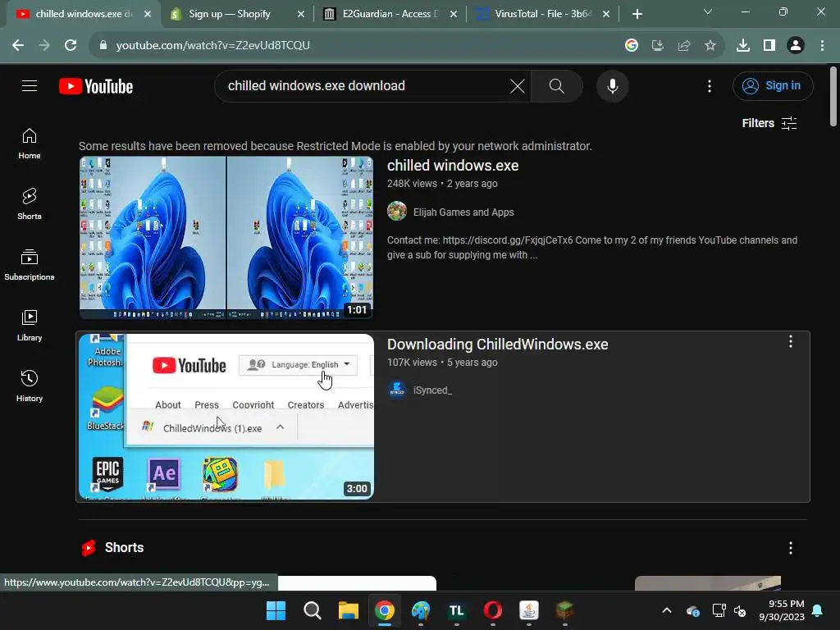Show hidden icons in system tray

[666, 610]
